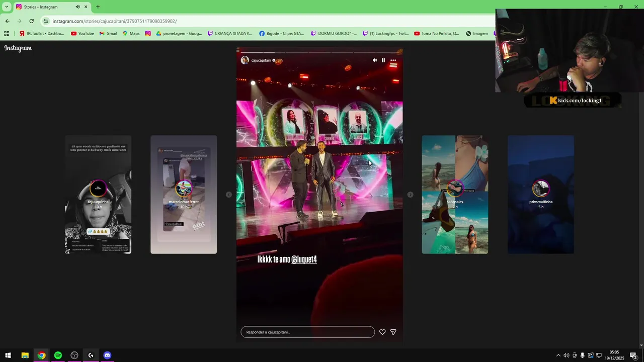Like the story with the heart icon
The image size is (644, 362).
tap(382, 332)
